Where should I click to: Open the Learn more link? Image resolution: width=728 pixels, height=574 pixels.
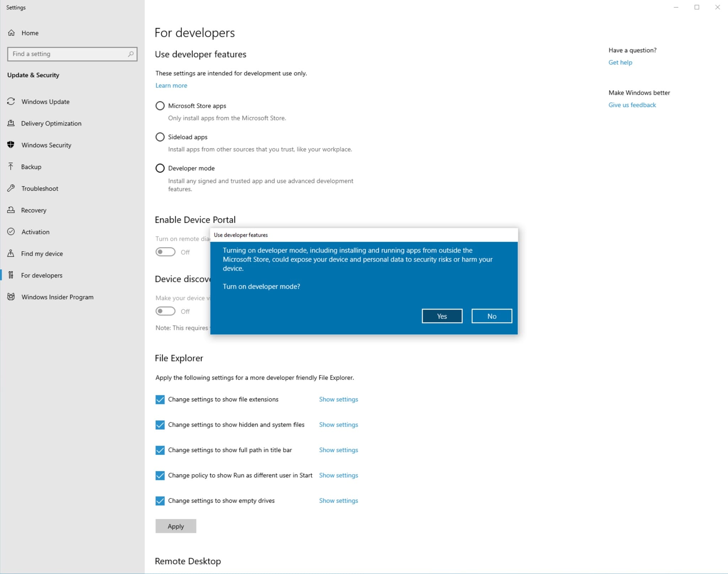171,85
